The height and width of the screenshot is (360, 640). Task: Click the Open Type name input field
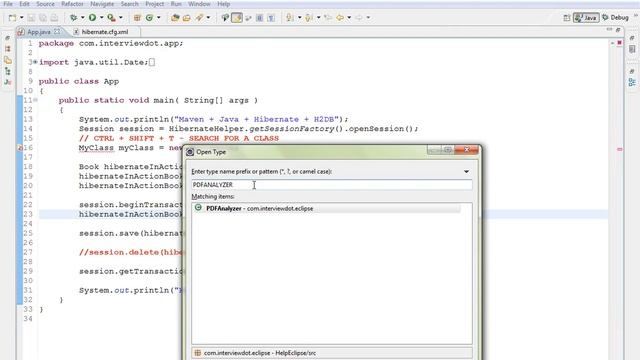[x=331, y=185]
